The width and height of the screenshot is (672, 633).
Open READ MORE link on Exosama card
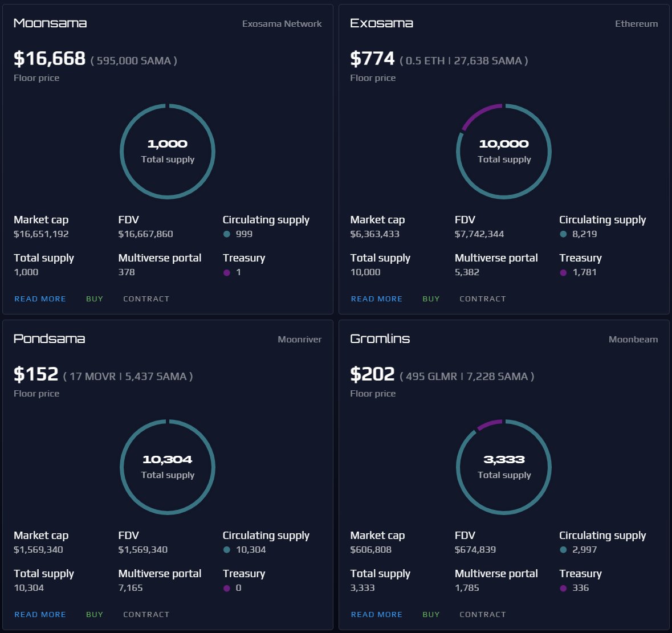coord(376,299)
